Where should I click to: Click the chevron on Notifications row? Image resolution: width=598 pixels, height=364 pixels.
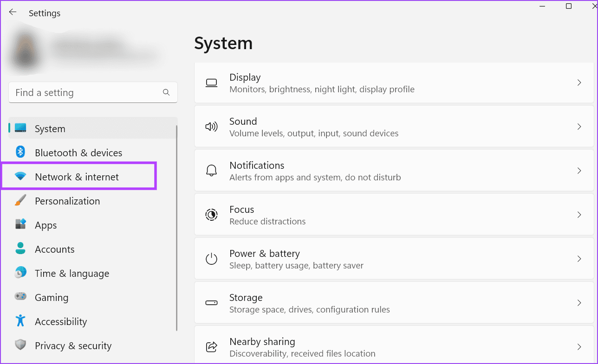click(x=579, y=171)
